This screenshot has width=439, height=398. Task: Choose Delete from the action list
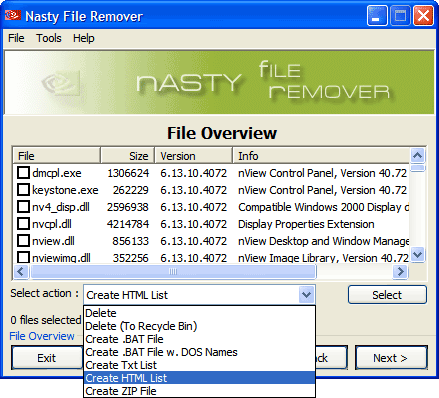click(x=199, y=313)
